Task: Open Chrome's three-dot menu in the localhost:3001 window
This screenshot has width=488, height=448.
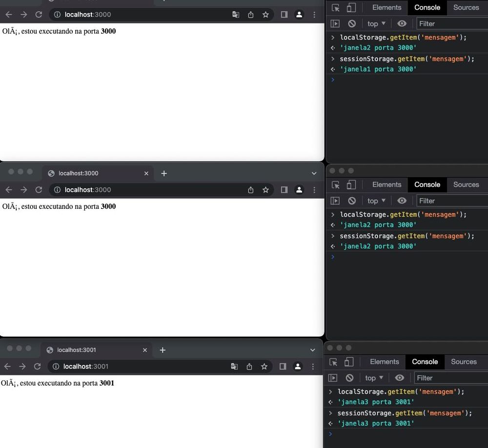Action: (313, 367)
